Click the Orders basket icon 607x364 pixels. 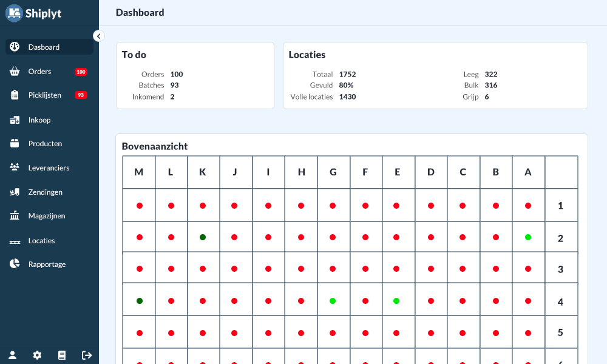[15, 72]
